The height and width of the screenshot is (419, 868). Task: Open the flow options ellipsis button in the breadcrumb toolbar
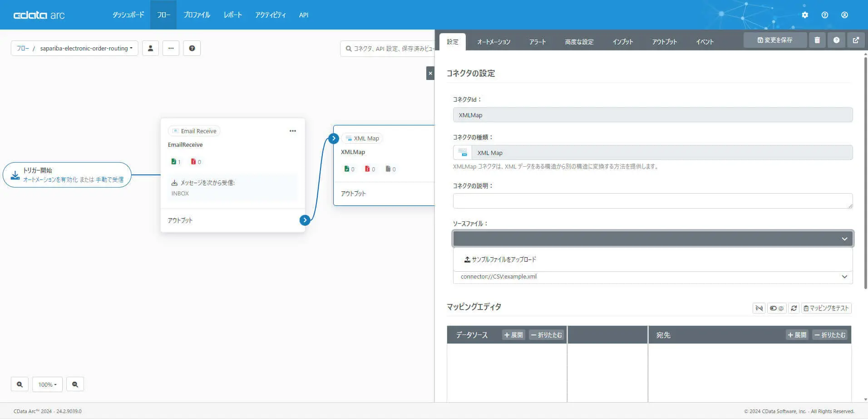(171, 48)
